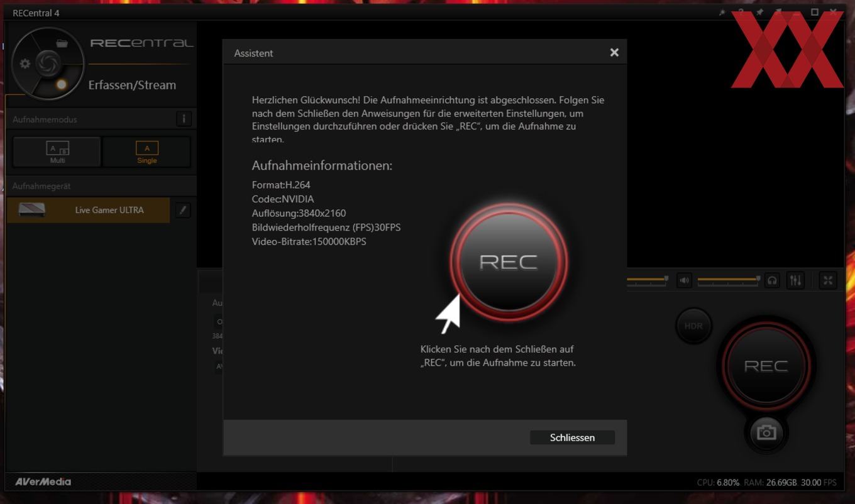Select the Live Gamer ULTRA device
The width and height of the screenshot is (855, 504).
click(x=89, y=210)
